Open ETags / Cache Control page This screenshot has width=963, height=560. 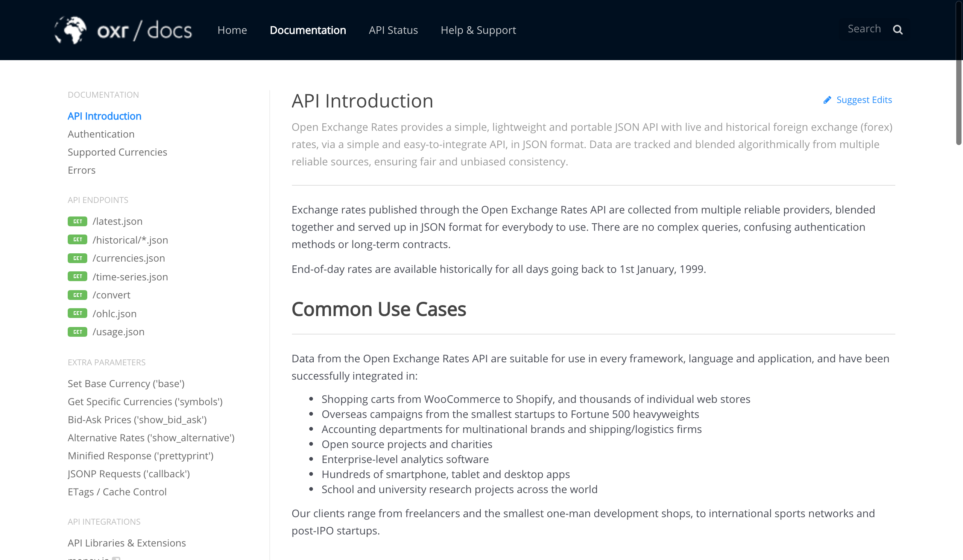[x=117, y=492]
